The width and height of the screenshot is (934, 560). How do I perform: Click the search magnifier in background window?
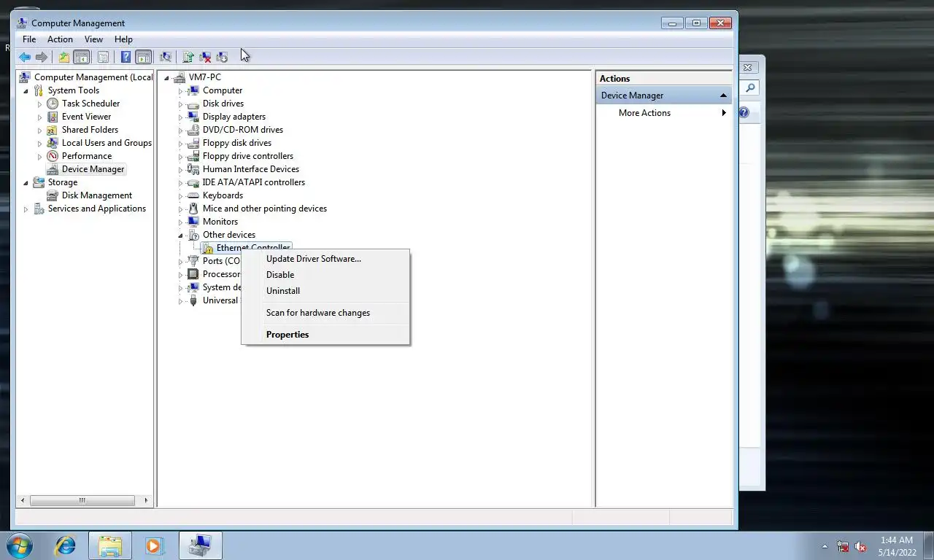click(x=750, y=88)
